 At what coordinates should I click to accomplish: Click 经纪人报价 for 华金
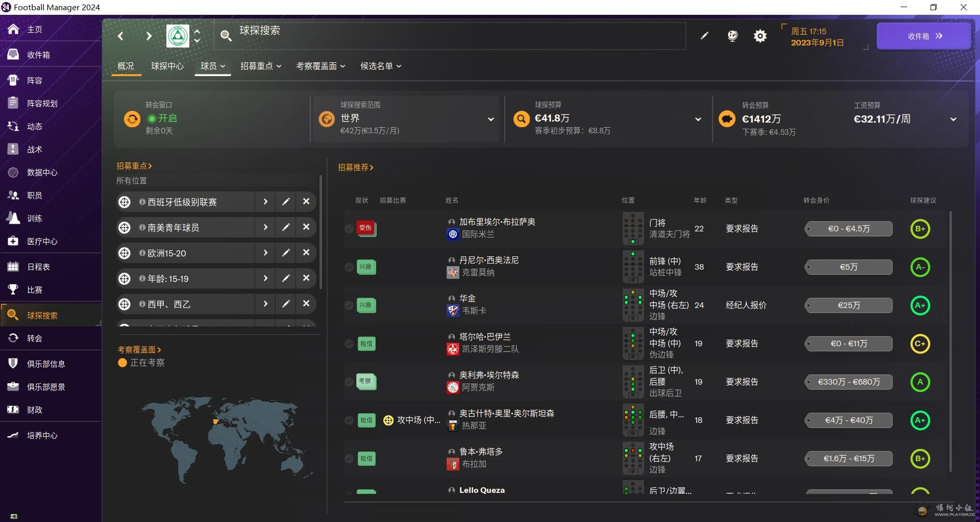(x=746, y=305)
